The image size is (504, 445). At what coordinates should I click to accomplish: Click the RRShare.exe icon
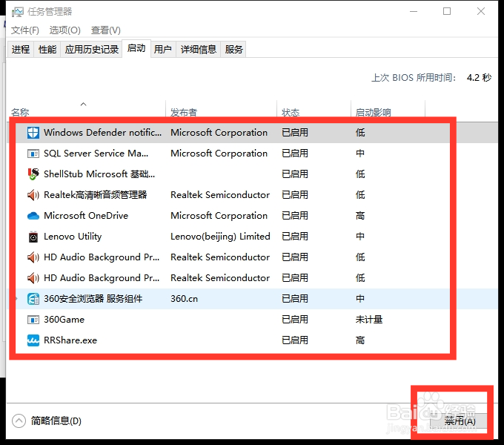point(33,340)
